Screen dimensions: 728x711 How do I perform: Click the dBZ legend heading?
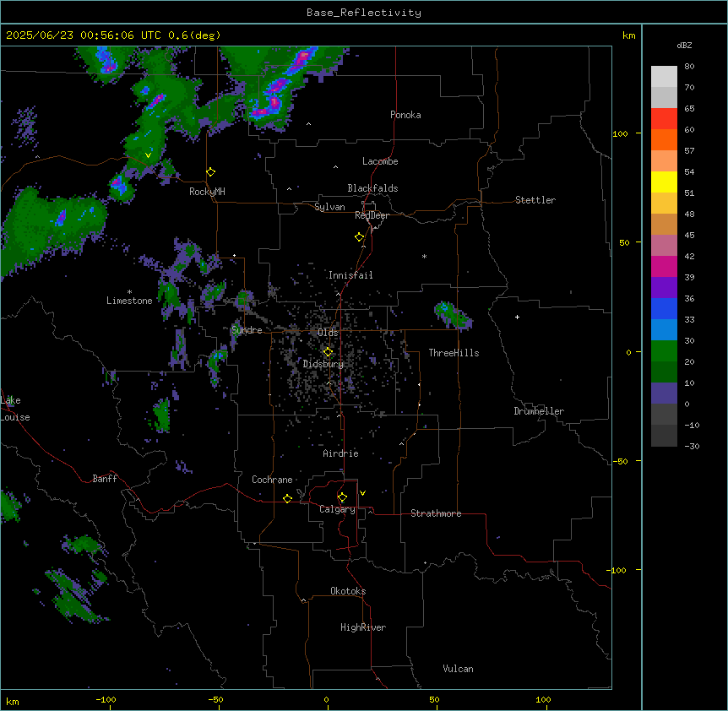click(x=684, y=46)
